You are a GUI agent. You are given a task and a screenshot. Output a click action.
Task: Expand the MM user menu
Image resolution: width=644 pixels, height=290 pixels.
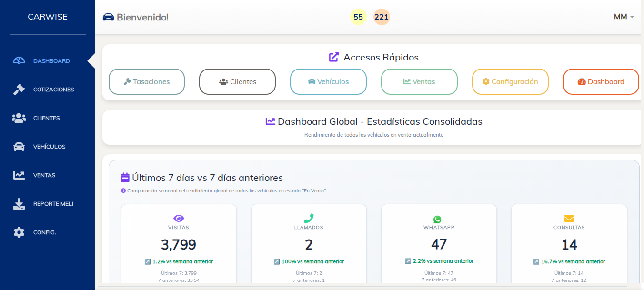coord(624,16)
